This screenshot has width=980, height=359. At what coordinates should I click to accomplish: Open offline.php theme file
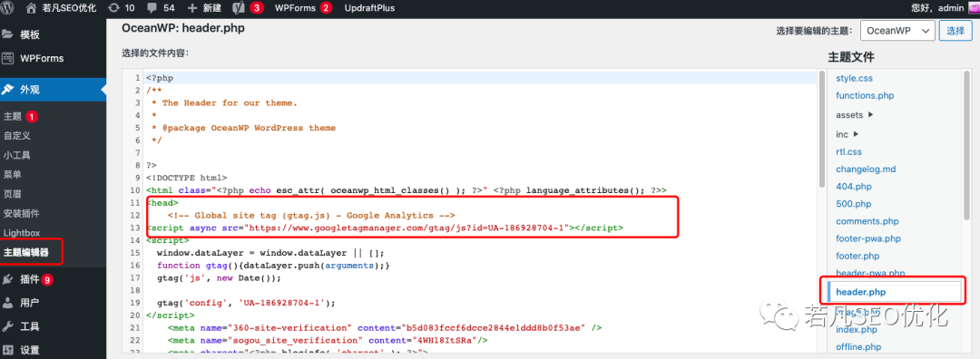[858, 347]
